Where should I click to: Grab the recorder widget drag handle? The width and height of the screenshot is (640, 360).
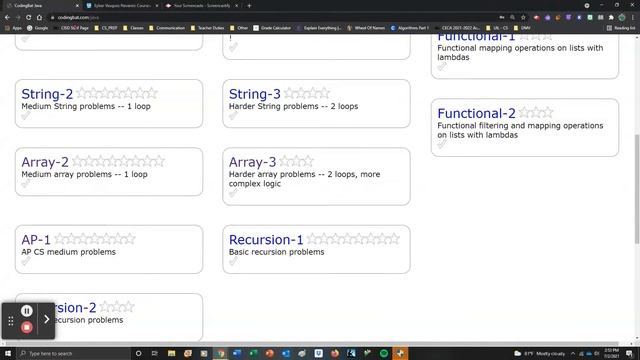pos(11,321)
